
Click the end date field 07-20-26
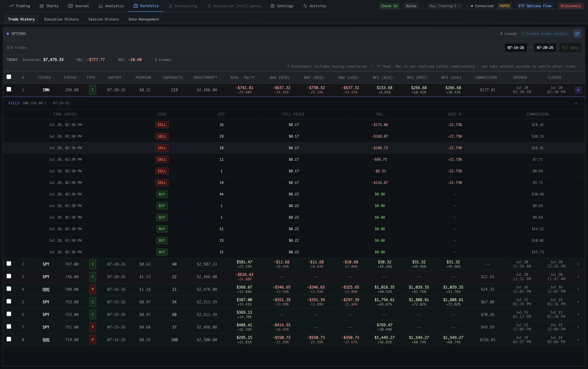click(x=545, y=48)
